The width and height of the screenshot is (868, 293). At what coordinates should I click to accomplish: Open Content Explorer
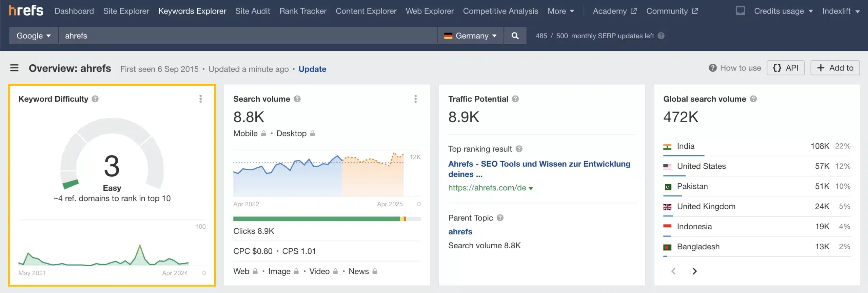366,11
